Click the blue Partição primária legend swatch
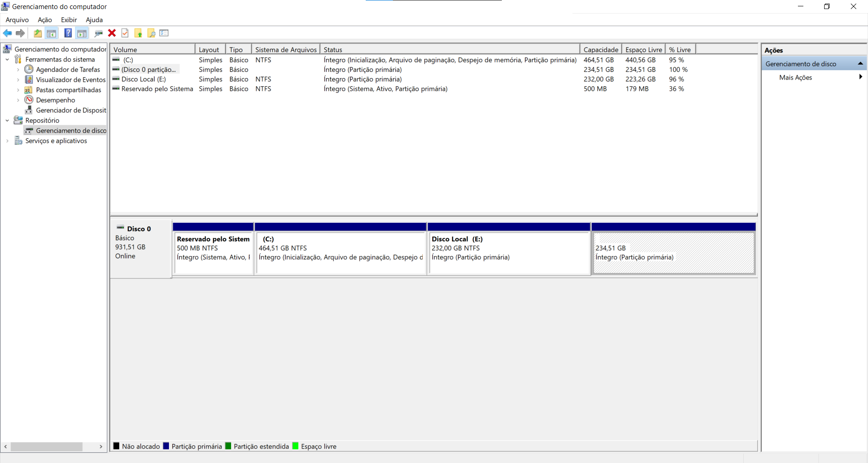Image resolution: width=868 pixels, height=463 pixels. point(166,446)
